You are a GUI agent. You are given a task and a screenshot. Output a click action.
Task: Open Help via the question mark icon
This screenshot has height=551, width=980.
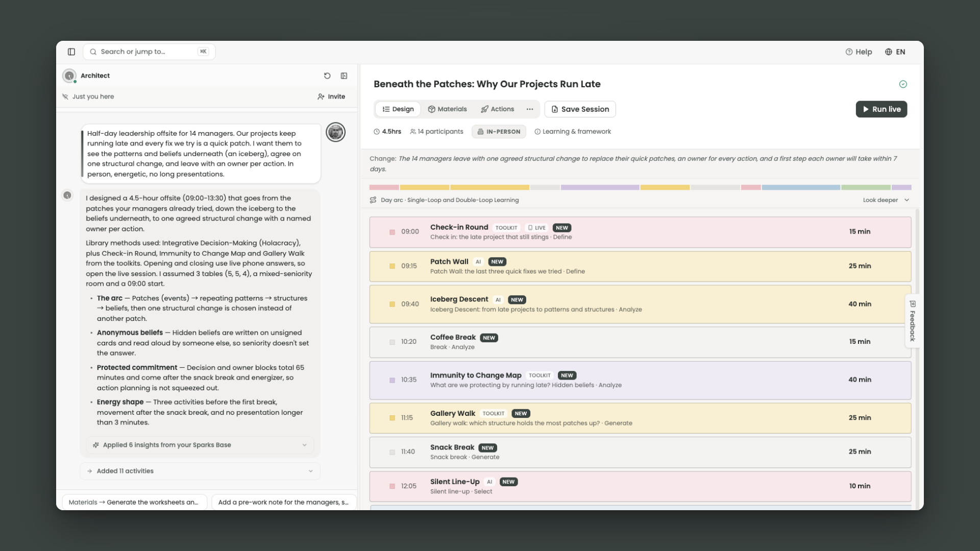pyautogui.click(x=849, y=52)
